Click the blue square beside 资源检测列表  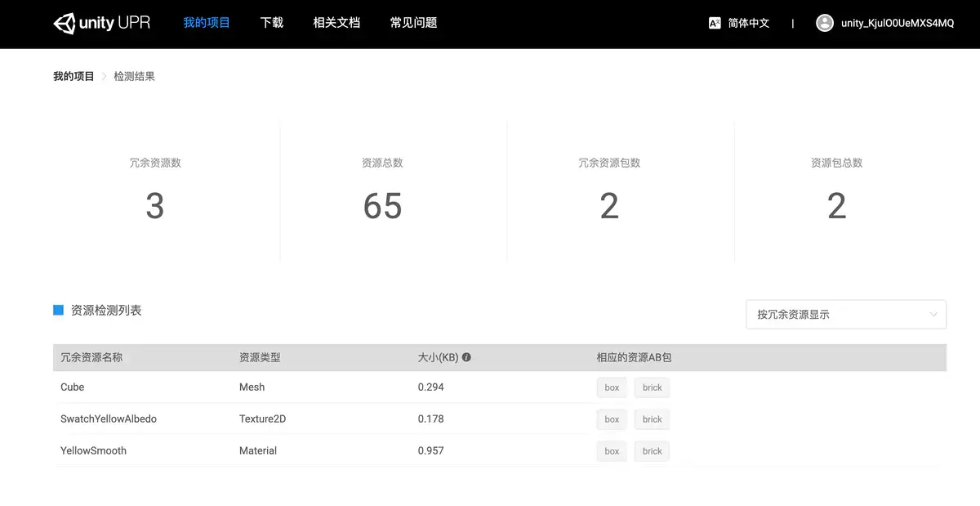pos(58,310)
